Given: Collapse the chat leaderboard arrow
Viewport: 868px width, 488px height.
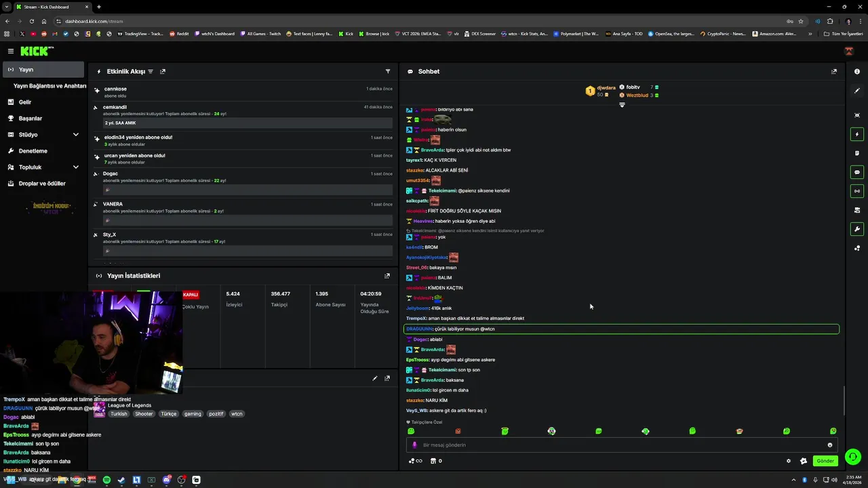Looking at the screenshot, I should click(622, 104).
